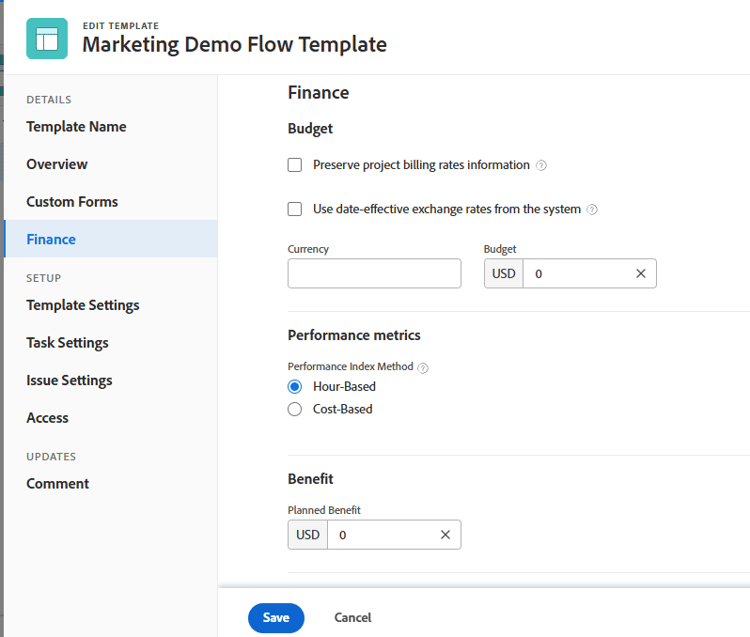Click help icon beside date-effective exchange rates
Viewport: 750px width, 637px height.
coord(592,210)
